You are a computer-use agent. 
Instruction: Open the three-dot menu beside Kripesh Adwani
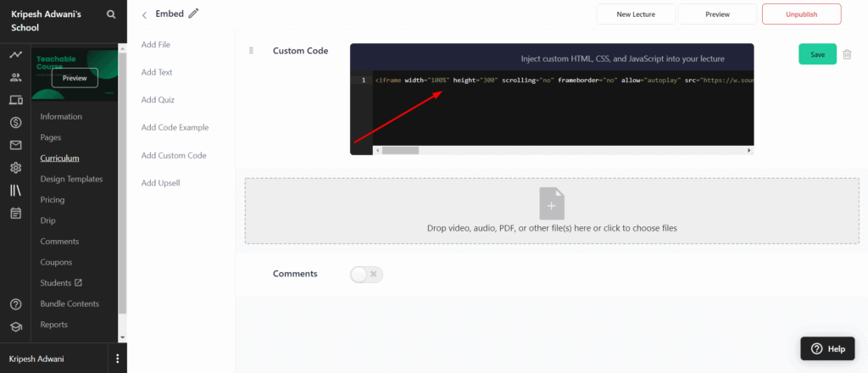117,359
